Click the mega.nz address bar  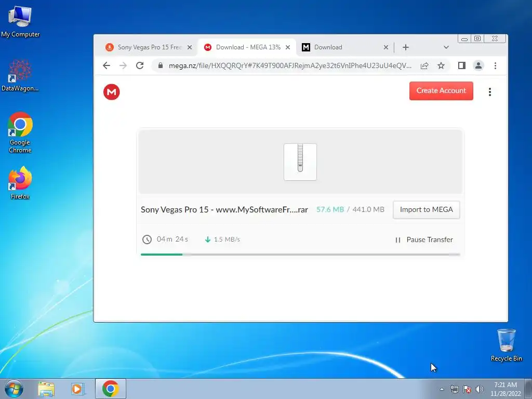[290, 65]
